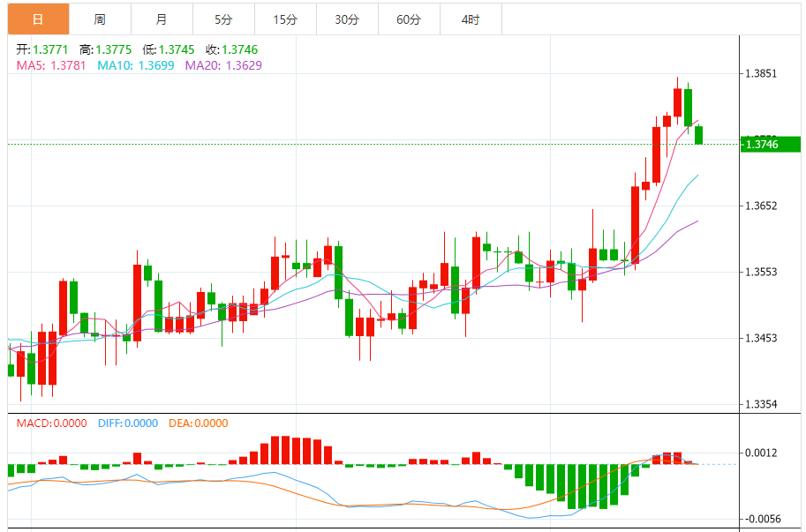This screenshot has width=806, height=532.
Task: Click the MA20: 1.3629 indicator label
Action: click(223, 65)
